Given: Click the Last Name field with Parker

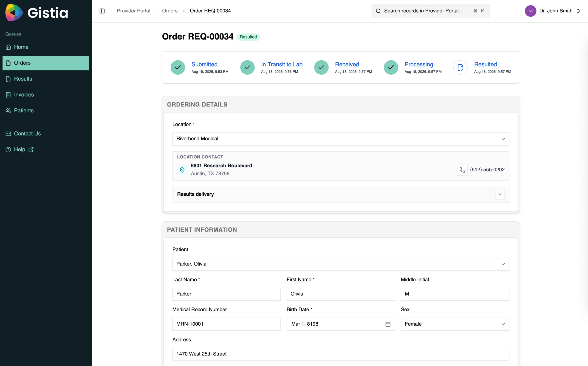Looking at the screenshot, I should click(226, 294).
